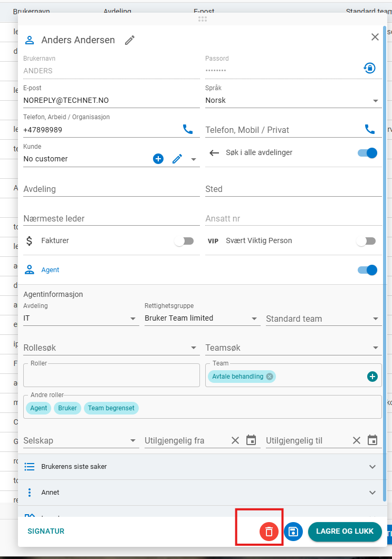Edit the customer with the pencil icon
The image size is (392, 559).
tap(177, 159)
